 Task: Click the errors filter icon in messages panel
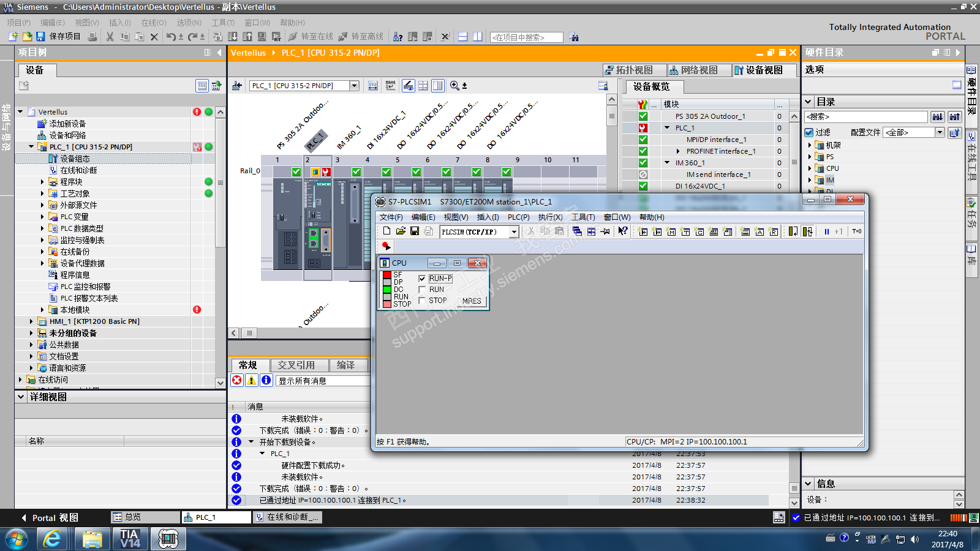click(x=237, y=380)
